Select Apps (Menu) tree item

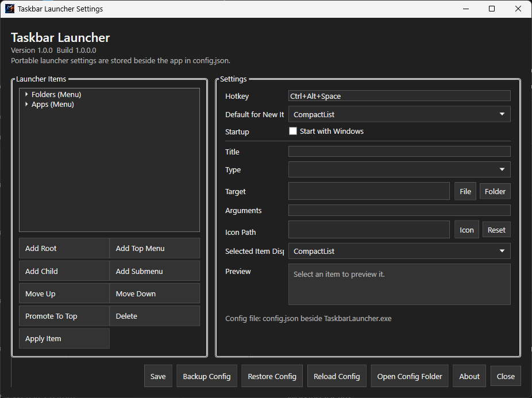[53, 104]
